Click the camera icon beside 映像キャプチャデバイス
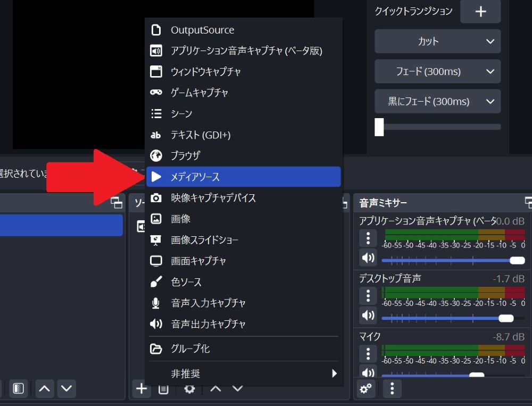Viewport: 532px width, 406px height. (x=156, y=197)
